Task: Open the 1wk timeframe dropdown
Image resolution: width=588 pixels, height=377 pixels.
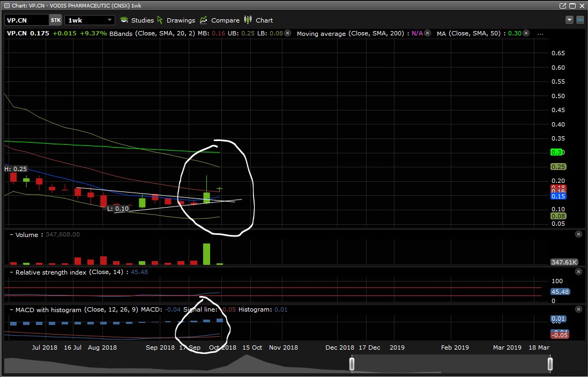Action: (x=90, y=20)
